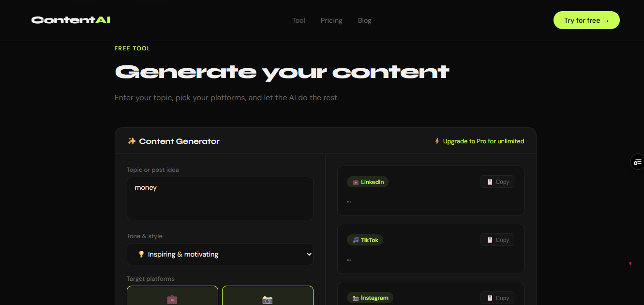Click the FREE TOOL label
The height and width of the screenshot is (305, 644).
click(132, 48)
